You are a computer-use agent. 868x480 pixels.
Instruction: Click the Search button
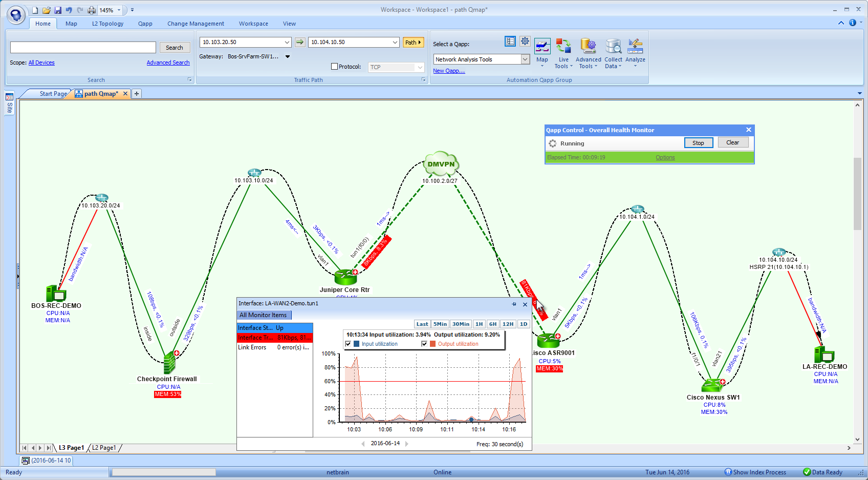(175, 48)
